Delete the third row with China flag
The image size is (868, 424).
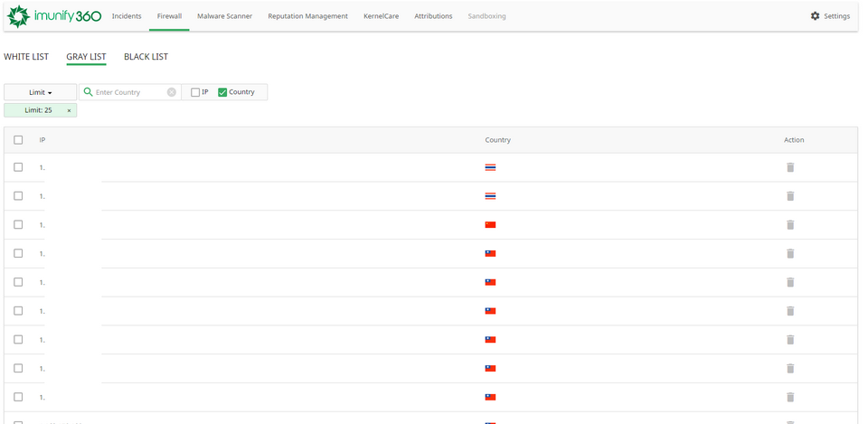pyautogui.click(x=790, y=225)
